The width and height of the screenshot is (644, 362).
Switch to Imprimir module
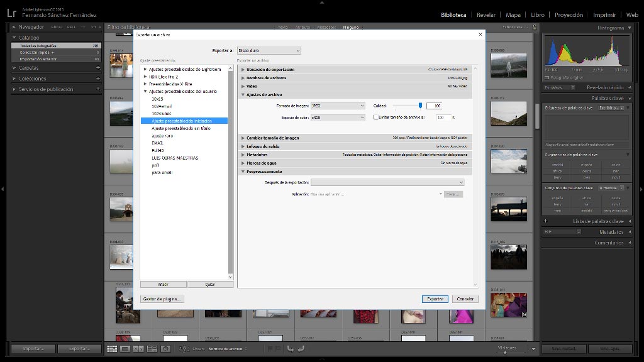click(604, 15)
